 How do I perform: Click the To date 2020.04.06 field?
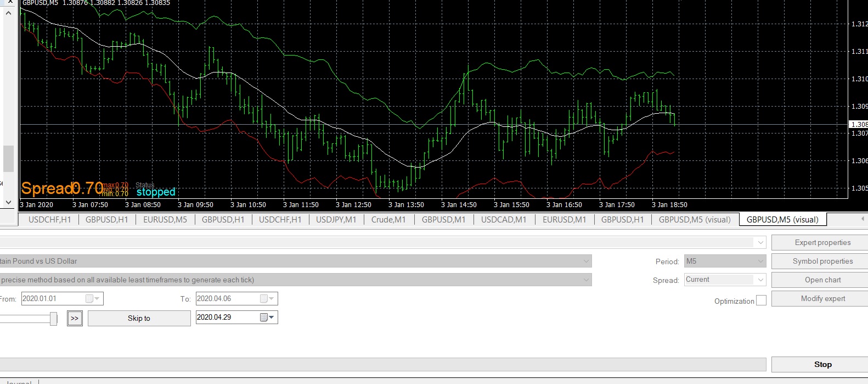(236, 298)
